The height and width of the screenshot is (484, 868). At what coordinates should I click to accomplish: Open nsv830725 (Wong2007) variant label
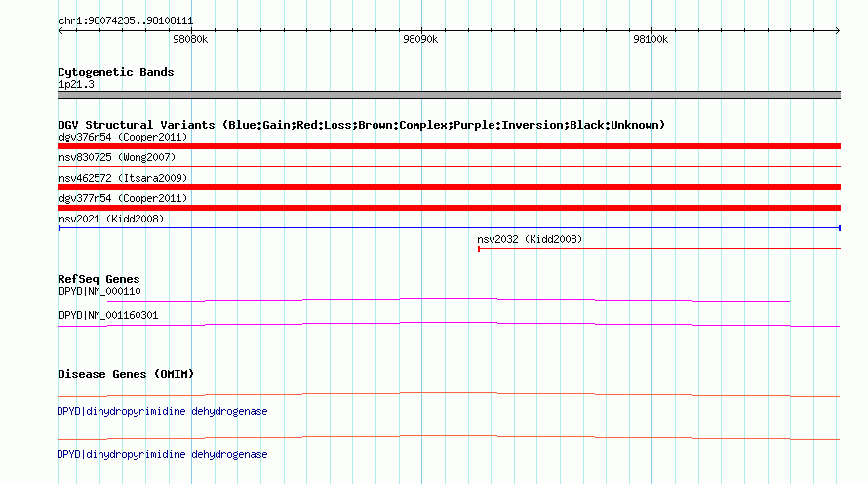pos(117,157)
